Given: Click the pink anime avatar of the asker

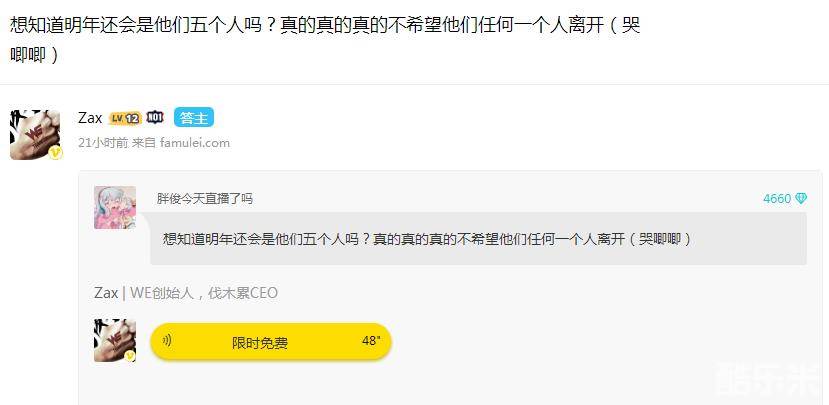Looking at the screenshot, I should pyautogui.click(x=115, y=207).
